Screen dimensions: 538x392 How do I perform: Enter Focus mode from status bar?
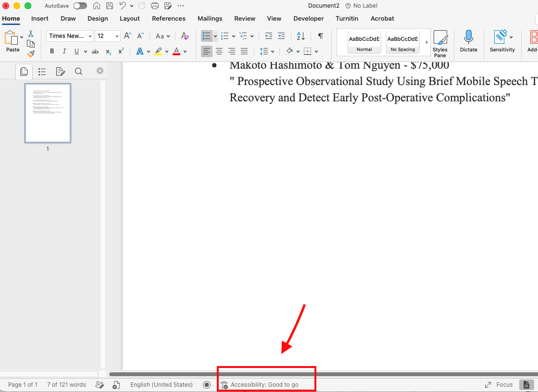click(x=499, y=385)
